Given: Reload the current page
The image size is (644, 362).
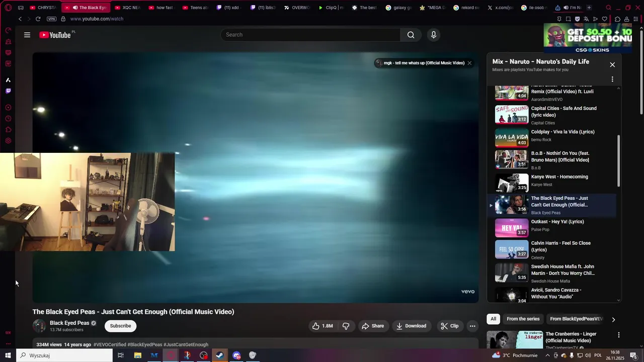Looking at the screenshot, I should pos(38,19).
